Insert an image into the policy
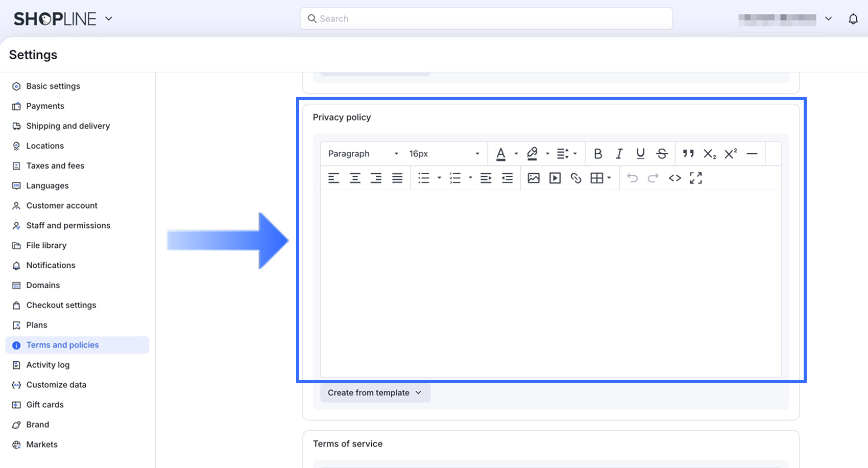 coord(534,178)
